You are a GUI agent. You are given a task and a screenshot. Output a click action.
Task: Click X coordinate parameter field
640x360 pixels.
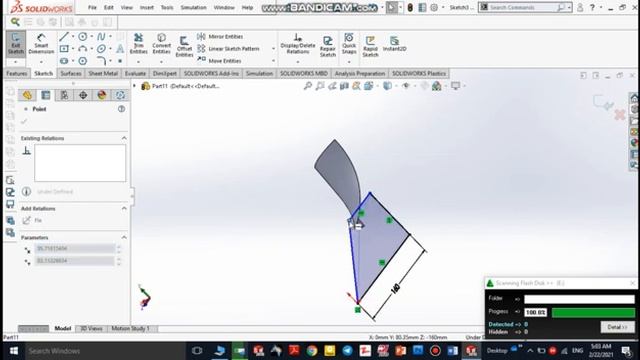(75, 249)
